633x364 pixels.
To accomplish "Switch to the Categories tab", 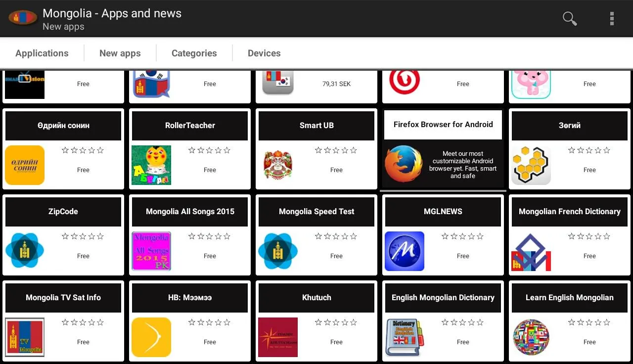I will click(x=194, y=53).
